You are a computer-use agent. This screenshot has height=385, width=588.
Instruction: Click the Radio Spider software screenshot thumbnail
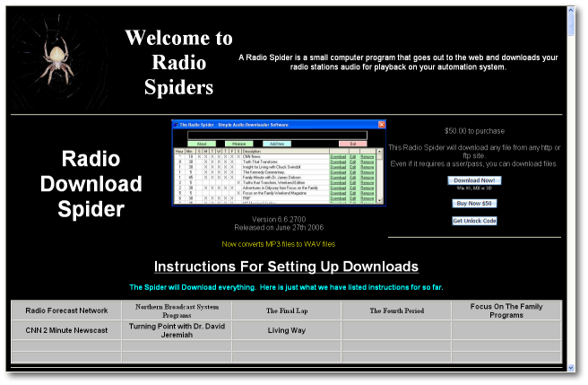(x=279, y=163)
